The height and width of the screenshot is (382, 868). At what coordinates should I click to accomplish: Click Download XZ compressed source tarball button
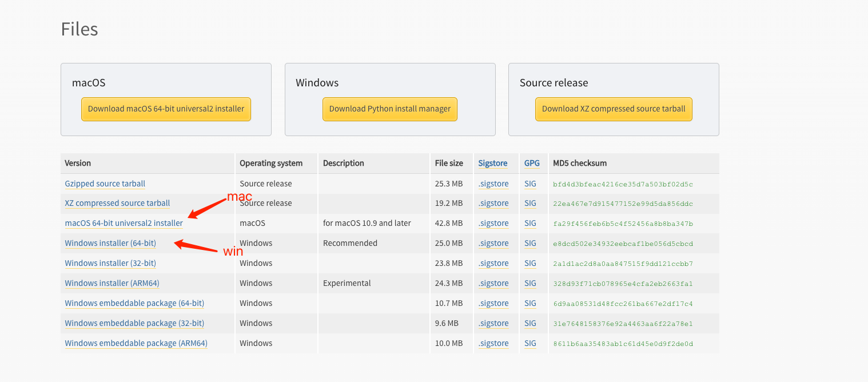pyautogui.click(x=614, y=109)
